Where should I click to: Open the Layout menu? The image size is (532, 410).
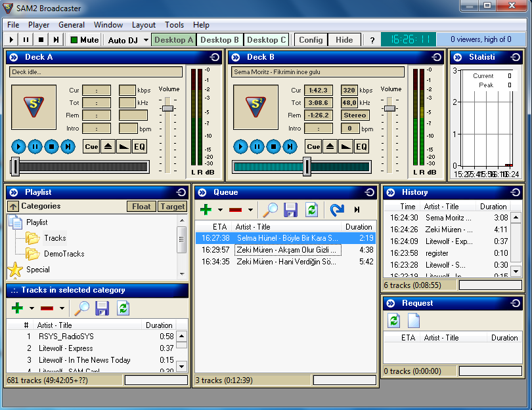(x=144, y=25)
